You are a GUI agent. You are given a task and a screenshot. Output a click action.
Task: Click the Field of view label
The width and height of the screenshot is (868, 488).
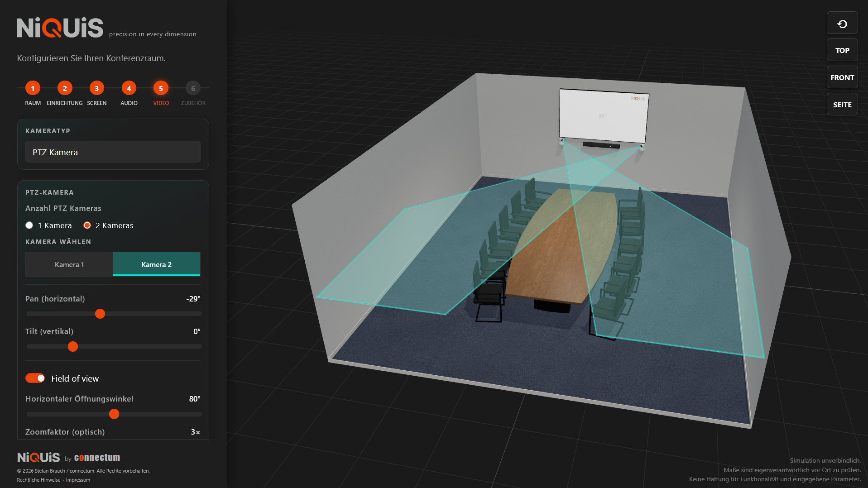(x=75, y=378)
